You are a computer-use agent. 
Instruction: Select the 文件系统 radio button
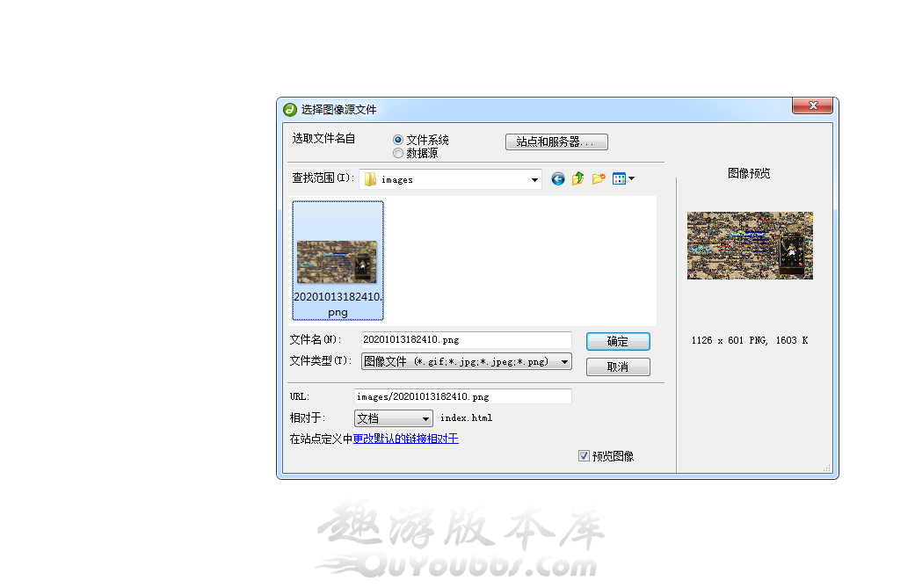click(x=398, y=140)
